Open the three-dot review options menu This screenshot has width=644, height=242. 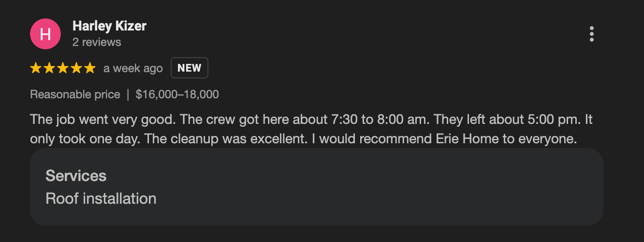591,34
